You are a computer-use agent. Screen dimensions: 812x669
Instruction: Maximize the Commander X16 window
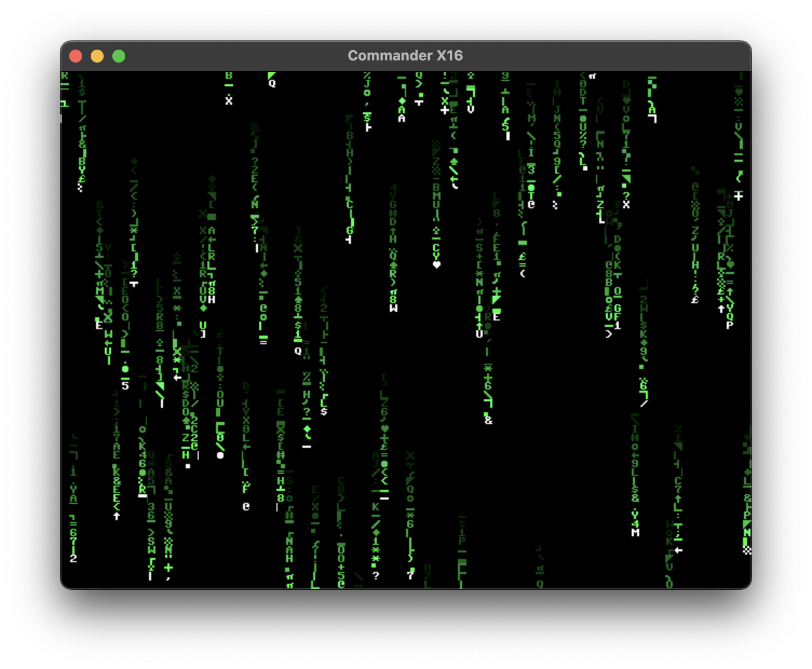[x=119, y=56]
